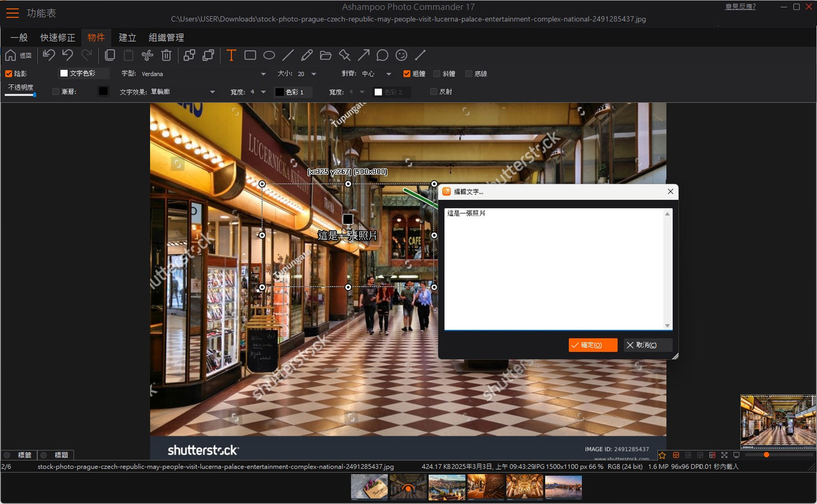Screen dimensions: 817x504
Task: Switch to the 快速修正 tab
Action: pos(57,38)
